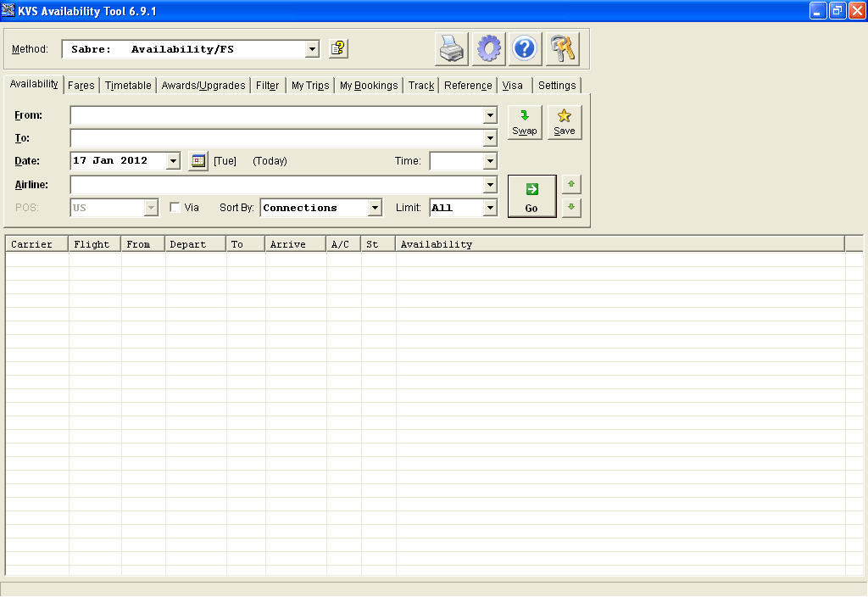Open the Sort By Connections dropdown

375,208
